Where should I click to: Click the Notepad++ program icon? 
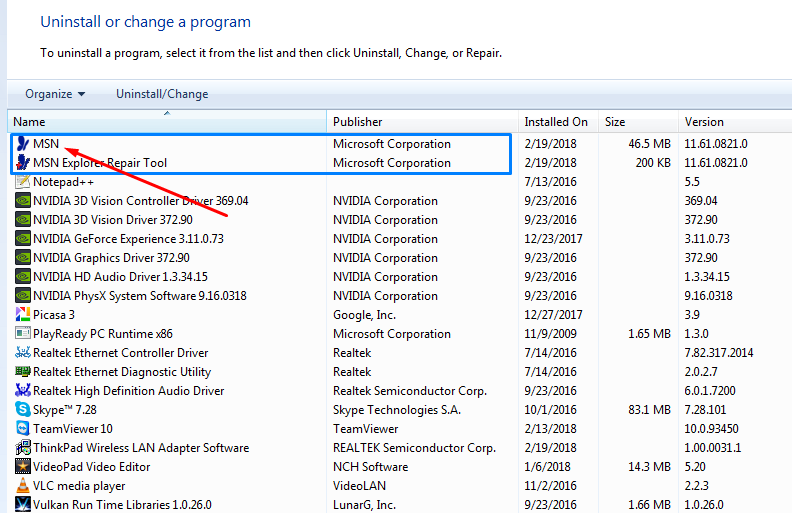(23, 182)
